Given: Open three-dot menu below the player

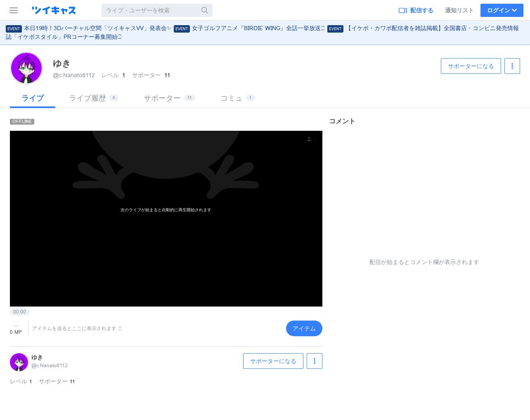Looking at the screenshot, I should click(315, 361).
